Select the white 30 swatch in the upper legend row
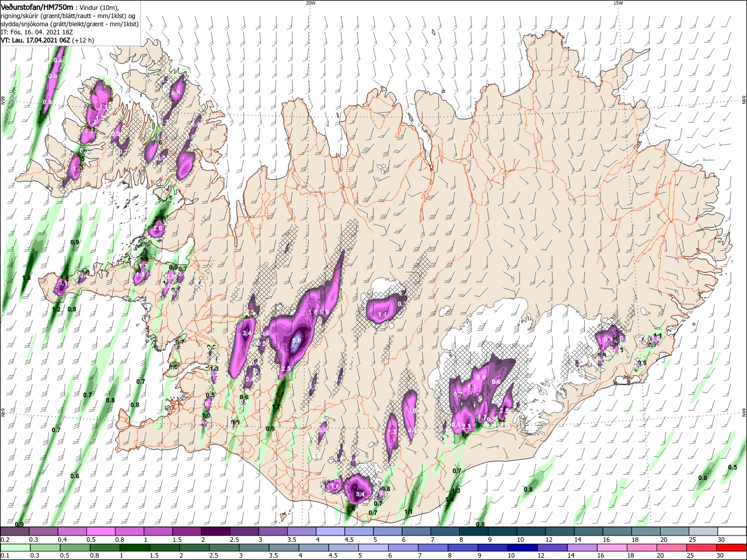The height and width of the screenshot is (560, 747). [x=732, y=531]
